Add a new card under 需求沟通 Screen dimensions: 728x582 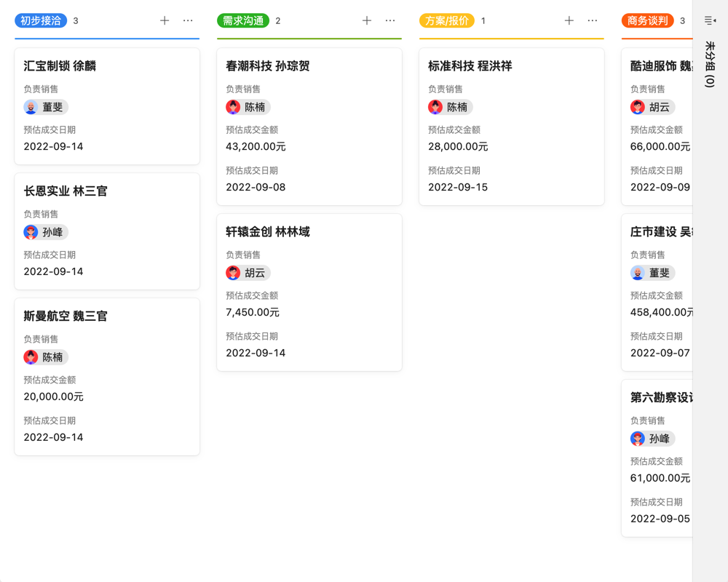pyautogui.click(x=367, y=21)
